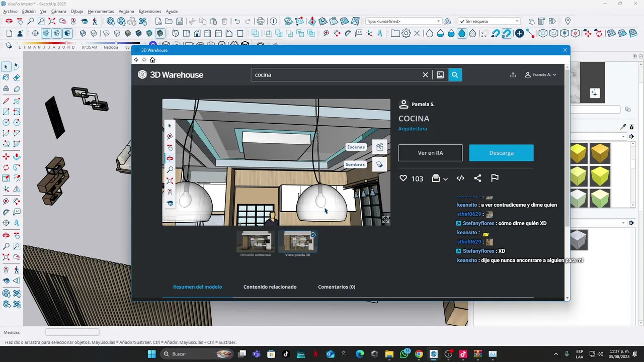Image resolution: width=644 pixels, height=362 pixels.
Task: Open the Comentarios (0) tab
Action: pyautogui.click(x=337, y=287)
